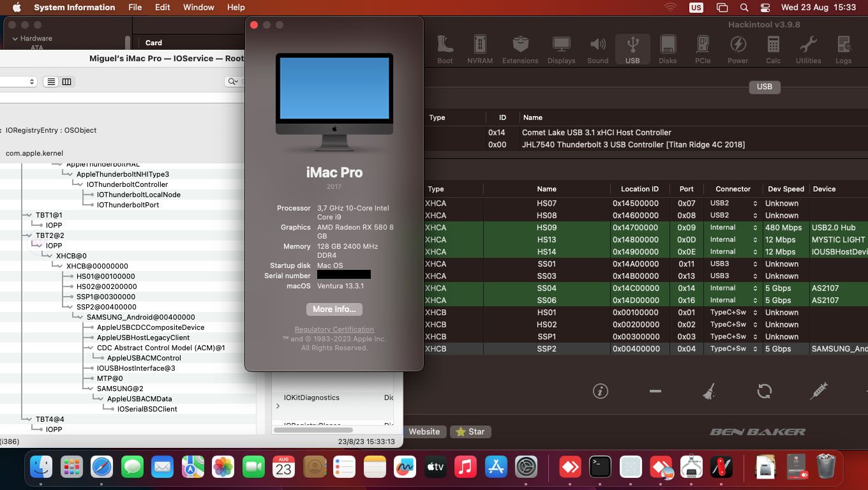Switch IORegistryExplorer to list view
868x490 pixels.
point(51,82)
